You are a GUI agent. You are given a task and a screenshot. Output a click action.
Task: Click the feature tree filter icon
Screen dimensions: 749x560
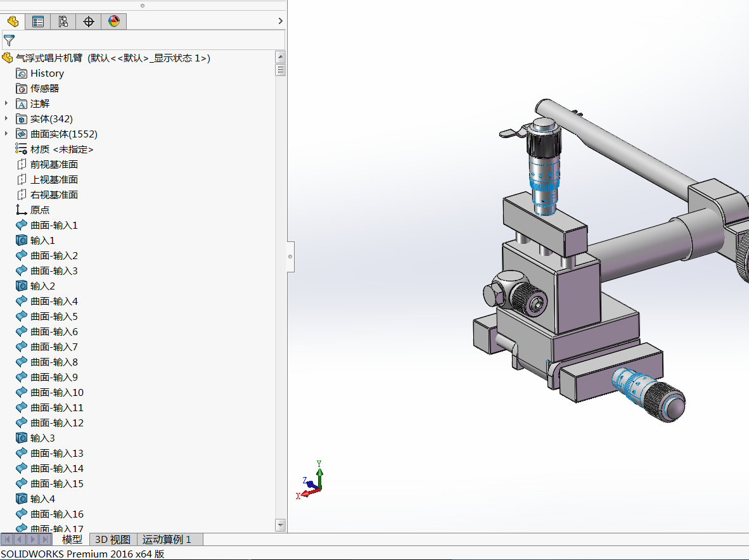click(x=9, y=41)
